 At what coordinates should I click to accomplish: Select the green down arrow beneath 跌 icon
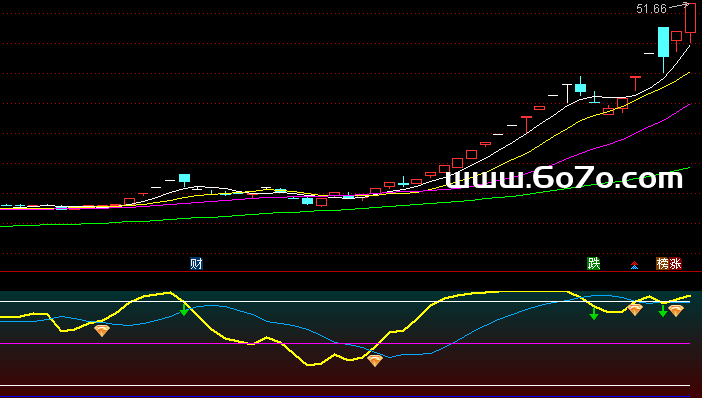point(594,314)
